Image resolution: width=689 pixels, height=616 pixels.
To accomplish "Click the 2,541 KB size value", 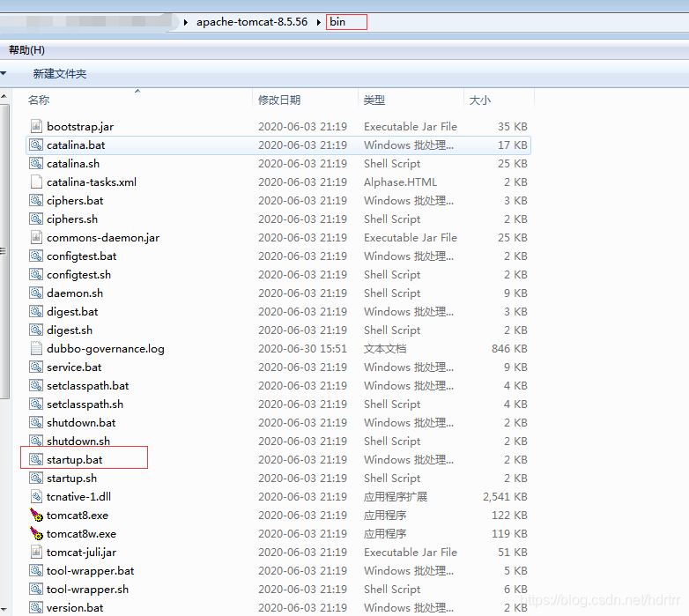I will click(505, 497).
